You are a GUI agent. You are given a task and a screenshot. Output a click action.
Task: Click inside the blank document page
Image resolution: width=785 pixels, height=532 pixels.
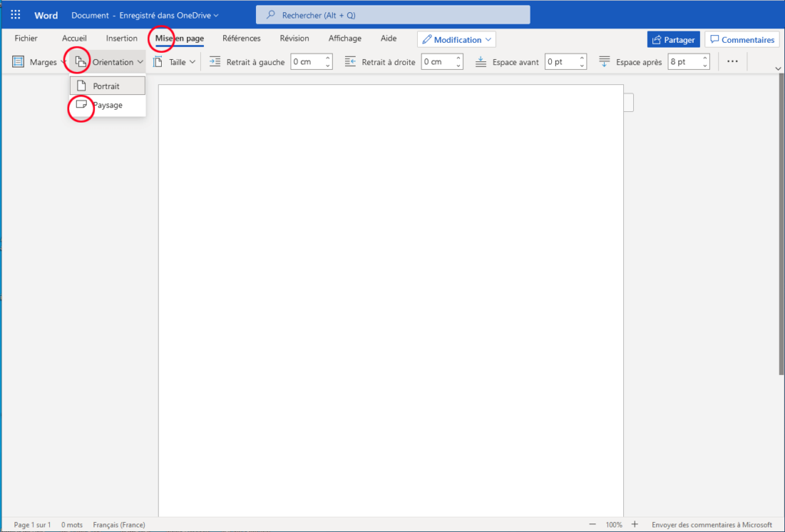pyautogui.click(x=391, y=300)
